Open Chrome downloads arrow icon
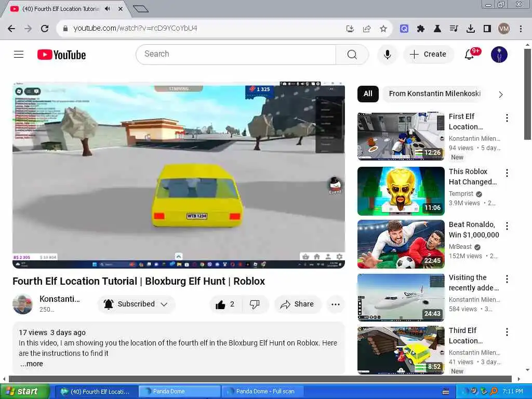 [x=470, y=29]
